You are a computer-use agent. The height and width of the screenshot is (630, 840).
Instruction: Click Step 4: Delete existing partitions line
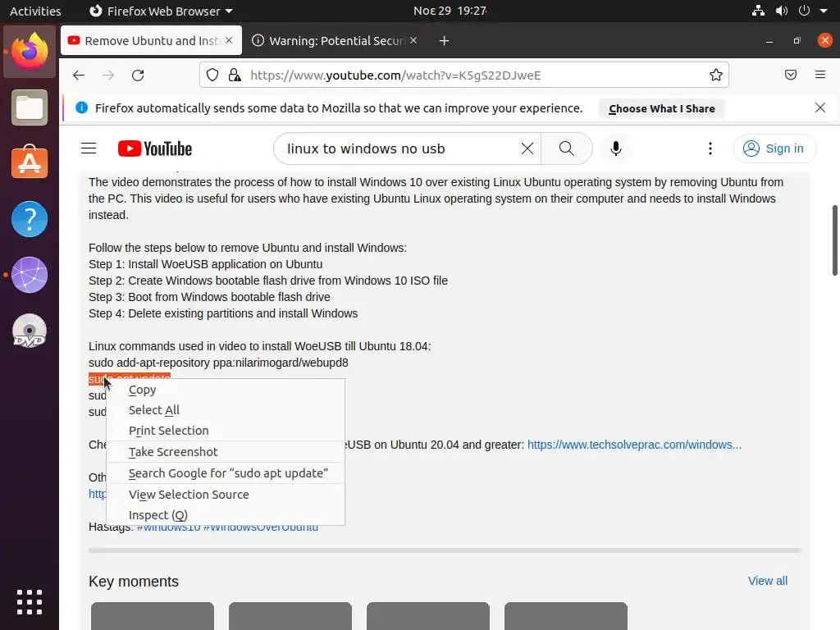[223, 313]
